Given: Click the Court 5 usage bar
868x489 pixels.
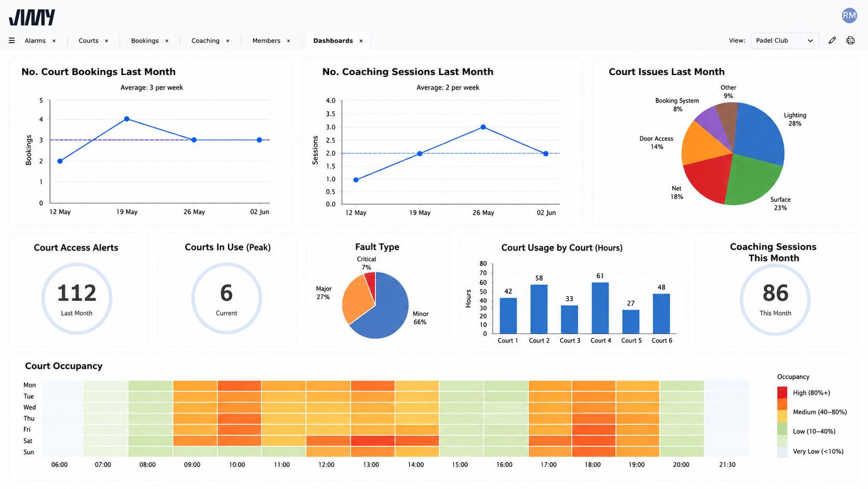Looking at the screenshot, I should (x=631, y=322).
